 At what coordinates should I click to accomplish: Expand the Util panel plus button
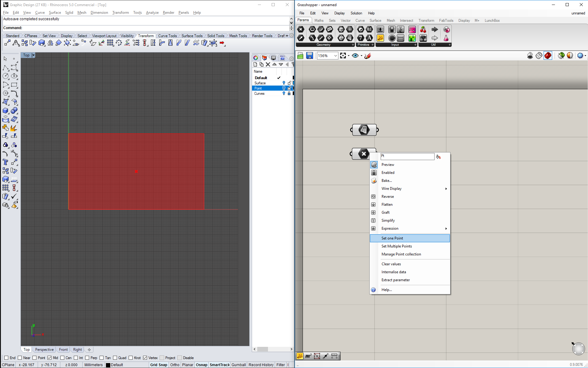pos(450,45)
